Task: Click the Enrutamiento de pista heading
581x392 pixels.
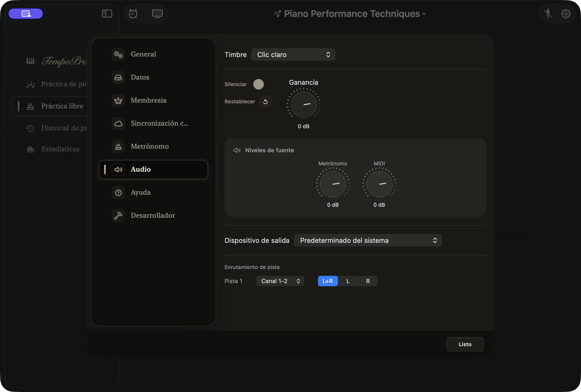Action: pyautogui.click(x=252, y=267)
